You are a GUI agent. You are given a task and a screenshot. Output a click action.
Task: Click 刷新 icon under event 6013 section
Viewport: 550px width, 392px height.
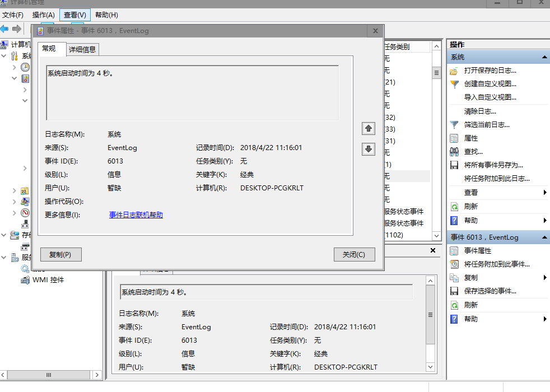pyautogui.click(x=454, y=305)
